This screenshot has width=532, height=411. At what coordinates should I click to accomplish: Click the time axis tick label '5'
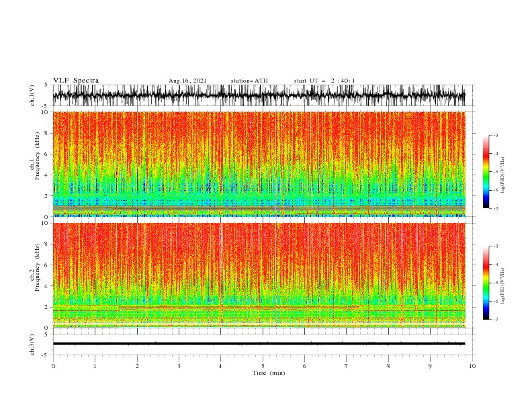(x=263, y=366)
